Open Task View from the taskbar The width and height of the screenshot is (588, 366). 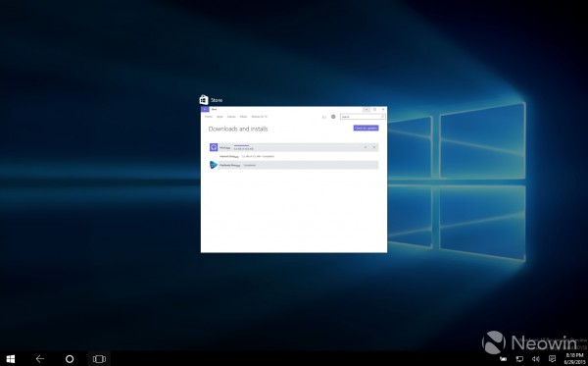(99, 359)
